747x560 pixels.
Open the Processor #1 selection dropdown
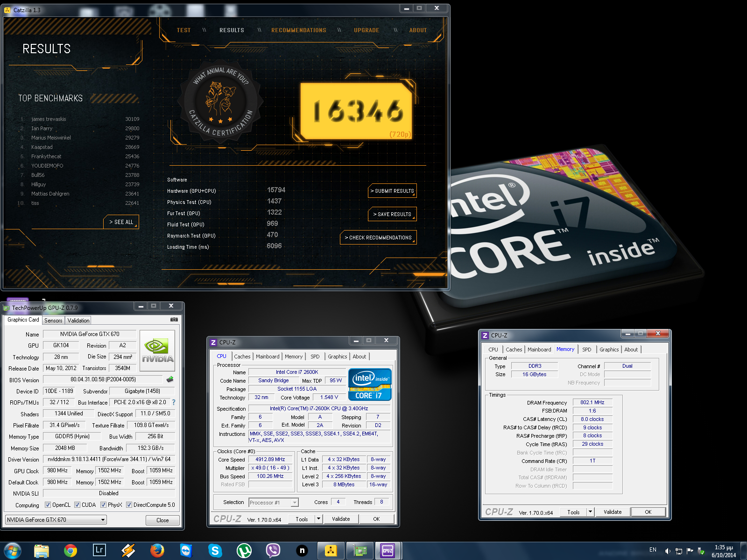click(273, 503)
